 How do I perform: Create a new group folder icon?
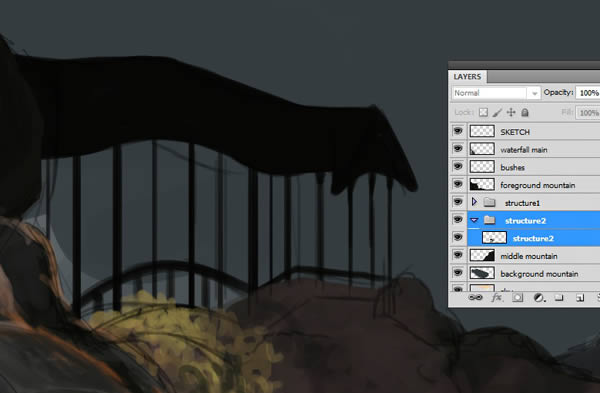559,298
